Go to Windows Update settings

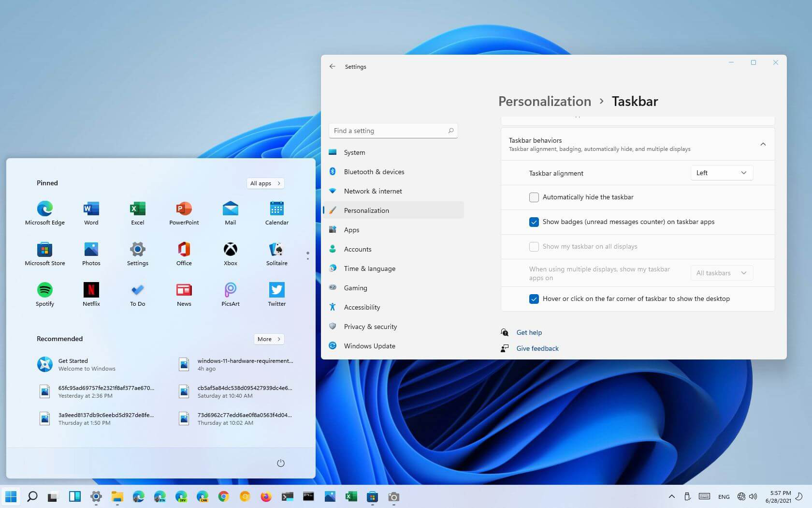tap(369, 346)
